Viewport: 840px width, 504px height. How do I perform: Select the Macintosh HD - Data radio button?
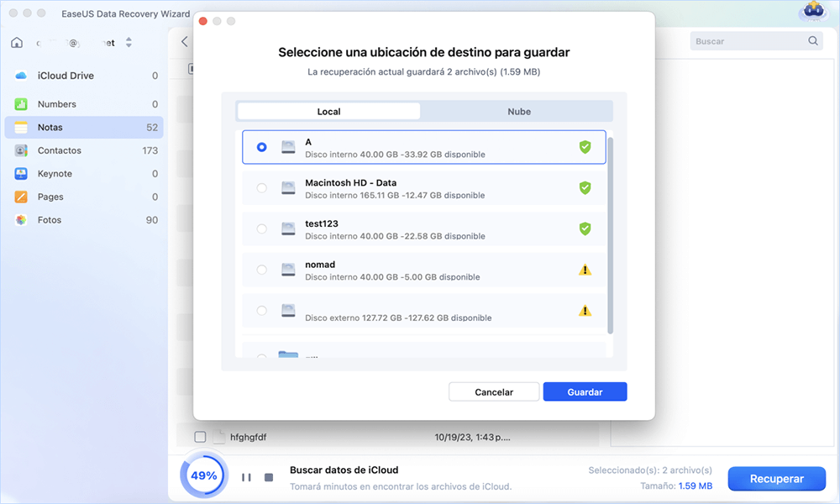(x=262, y=188)
